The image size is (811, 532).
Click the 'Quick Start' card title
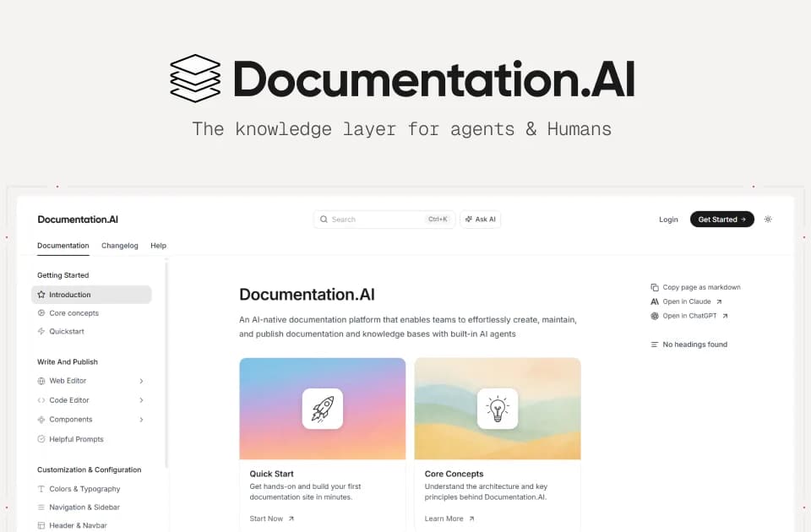[x=271, y=474]
